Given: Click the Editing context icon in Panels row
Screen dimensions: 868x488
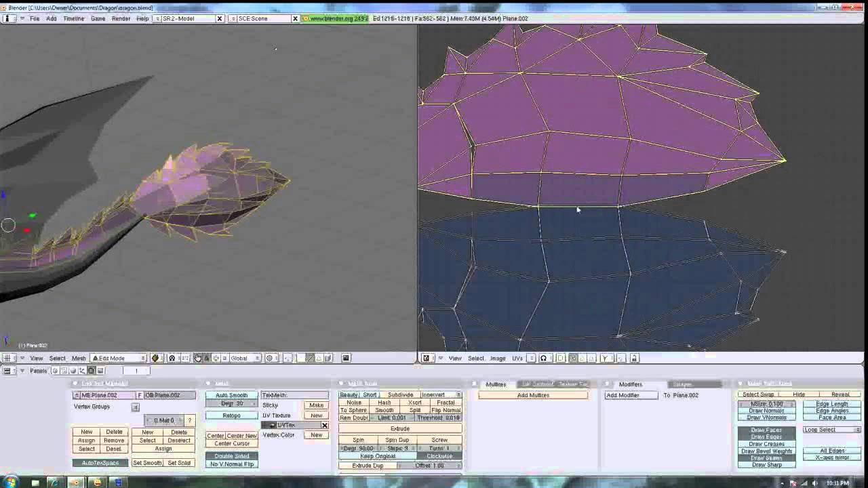Looking at the screenshot, I should (92, 371).
